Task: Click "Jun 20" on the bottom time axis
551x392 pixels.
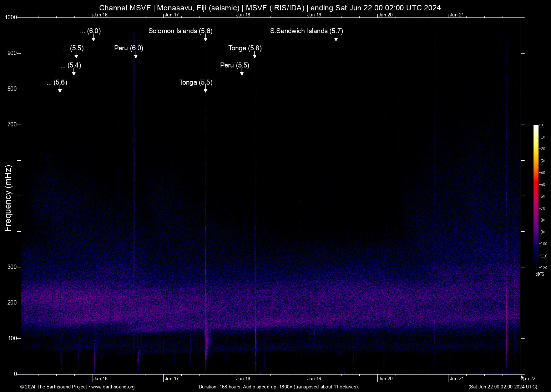Action: tap(386, 379)
